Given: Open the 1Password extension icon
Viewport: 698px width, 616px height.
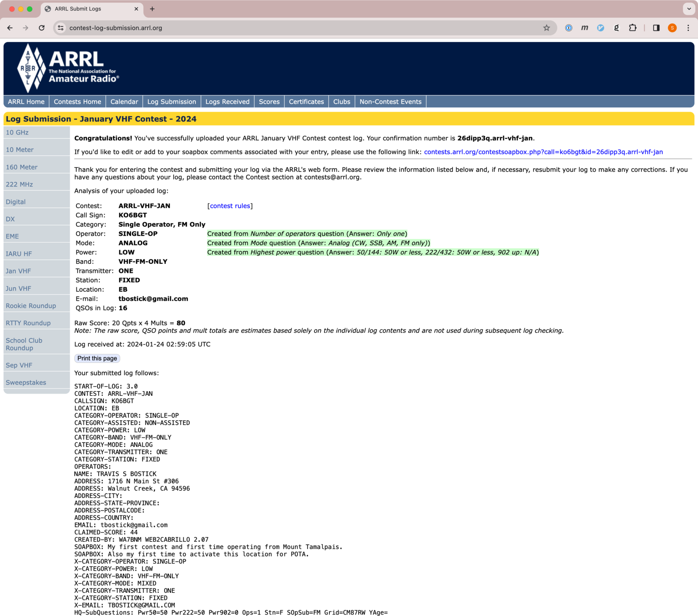Looking at the screenshot, I should (x=569, y=28).
